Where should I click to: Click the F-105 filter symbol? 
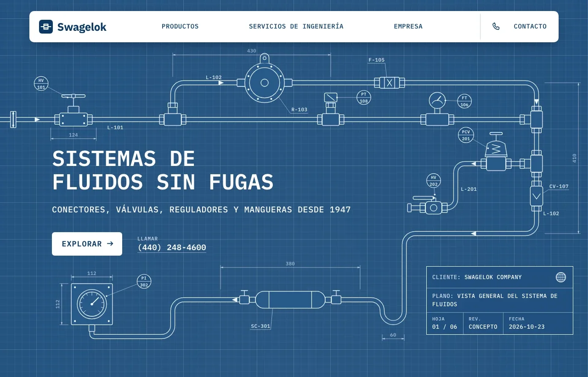389,83
